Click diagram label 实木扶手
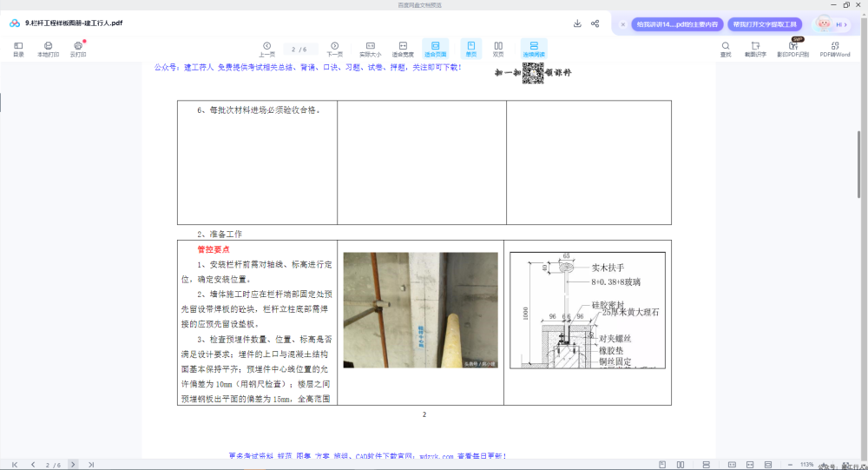 coord(608,268)
